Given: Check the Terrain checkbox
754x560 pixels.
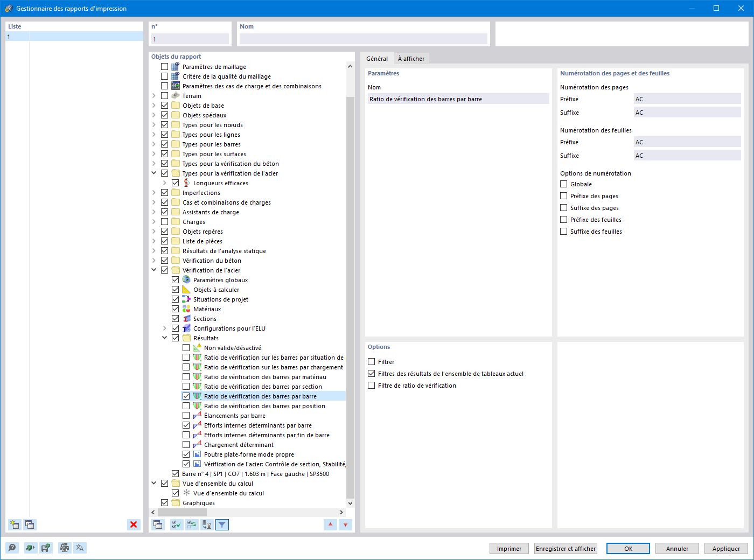Looking at the screenshot, I should tap(165, 96).
